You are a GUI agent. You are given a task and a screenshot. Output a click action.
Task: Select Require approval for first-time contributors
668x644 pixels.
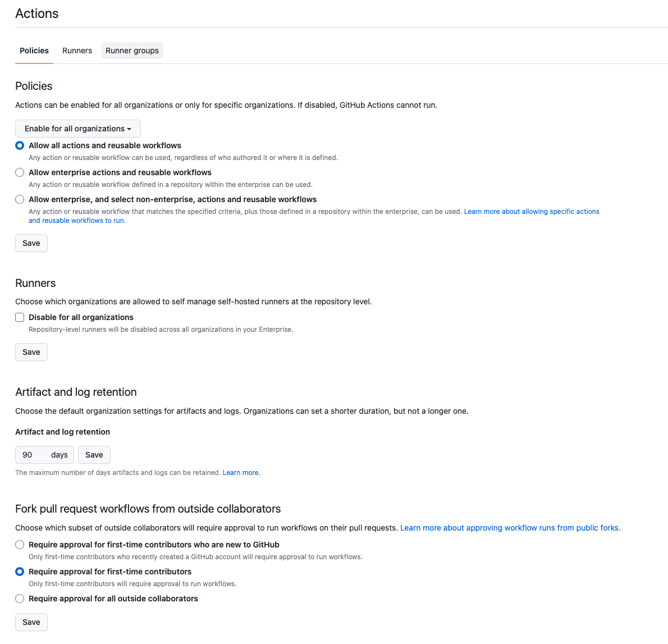20,572
